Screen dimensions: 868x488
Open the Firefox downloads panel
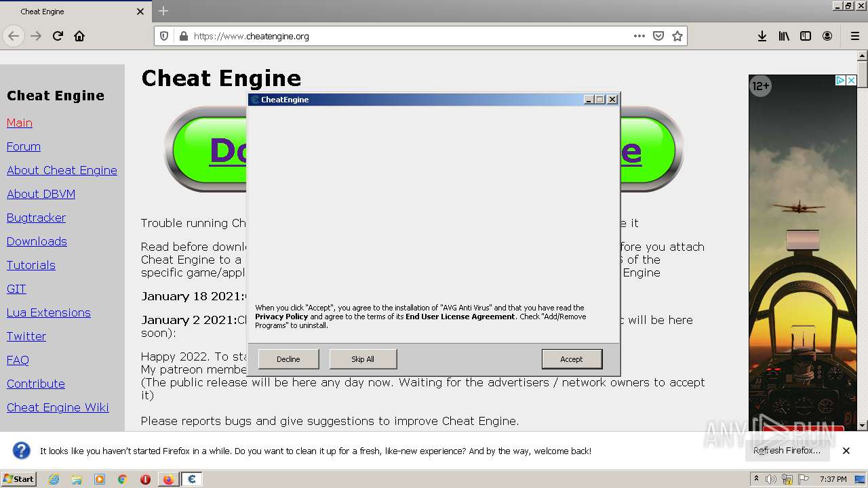tap(762, 36)
